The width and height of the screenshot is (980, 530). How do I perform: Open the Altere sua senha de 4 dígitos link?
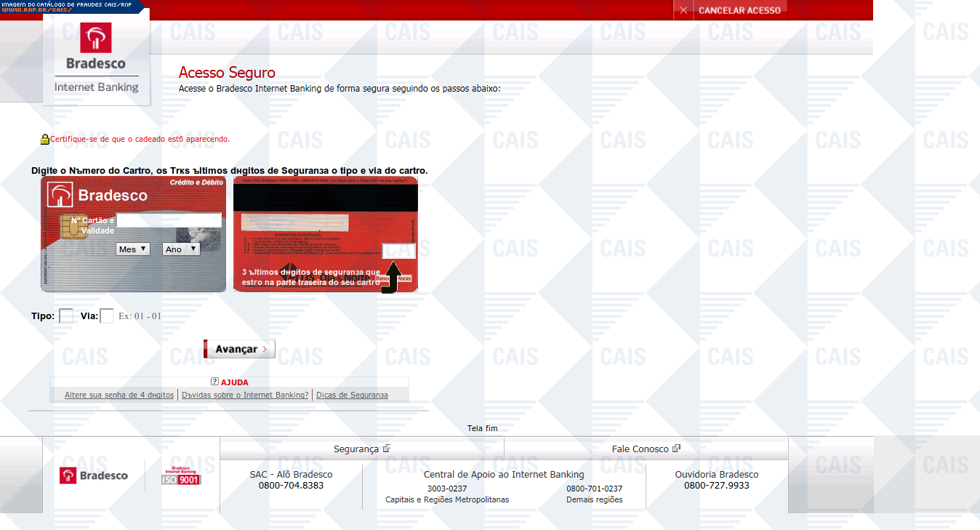tap(119, 395)
